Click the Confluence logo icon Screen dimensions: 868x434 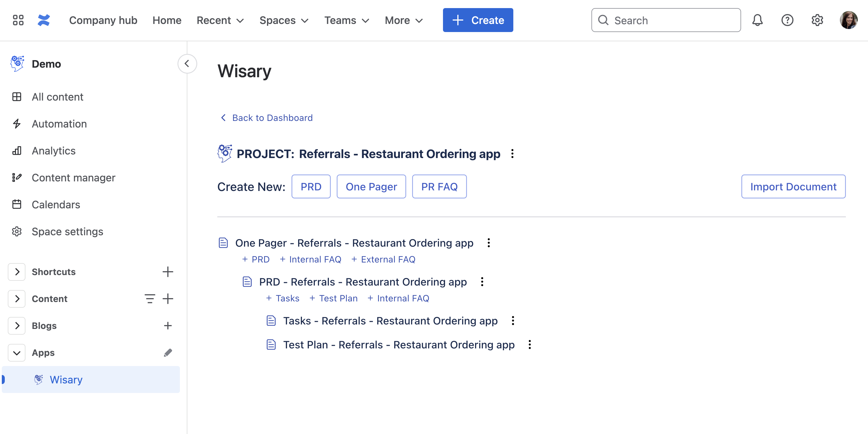point(44,20)
